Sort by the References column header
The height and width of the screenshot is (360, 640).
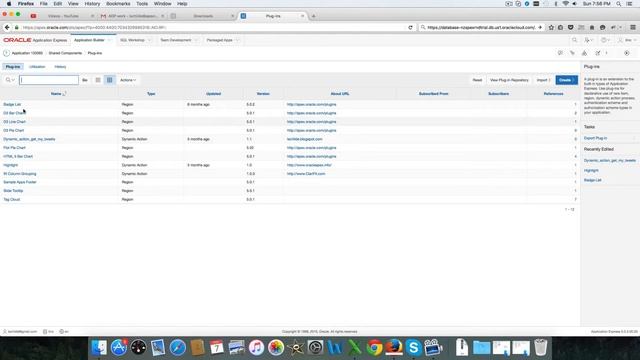pyautogui.click(x=553, y=94)
